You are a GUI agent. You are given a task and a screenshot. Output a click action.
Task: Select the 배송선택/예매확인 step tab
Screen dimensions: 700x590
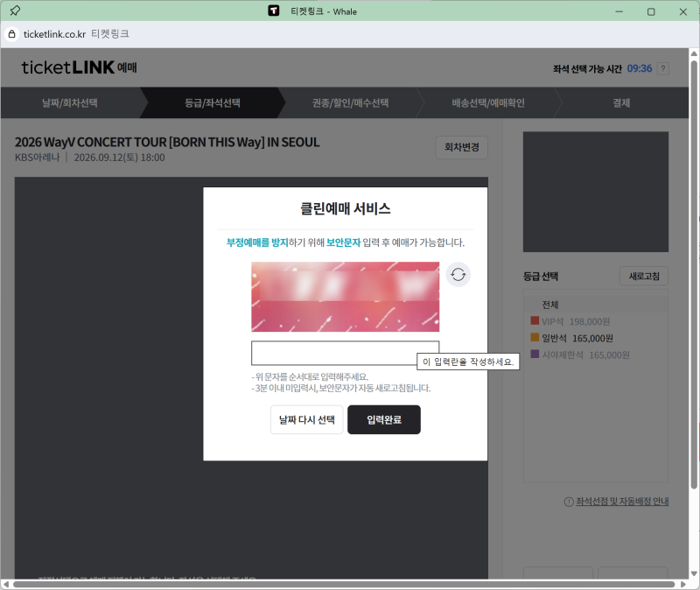click(488, 102)
